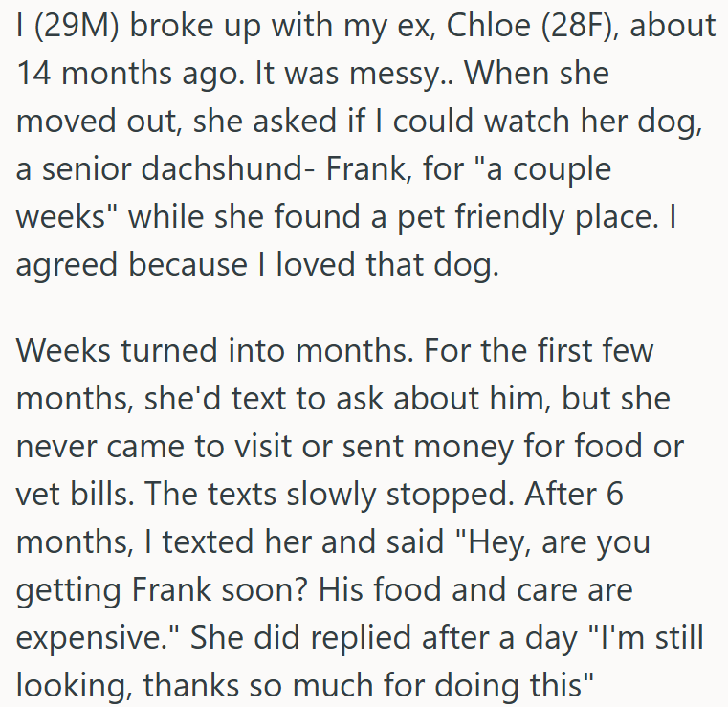Click the quoted word "Hey,"

pos(494,543)
